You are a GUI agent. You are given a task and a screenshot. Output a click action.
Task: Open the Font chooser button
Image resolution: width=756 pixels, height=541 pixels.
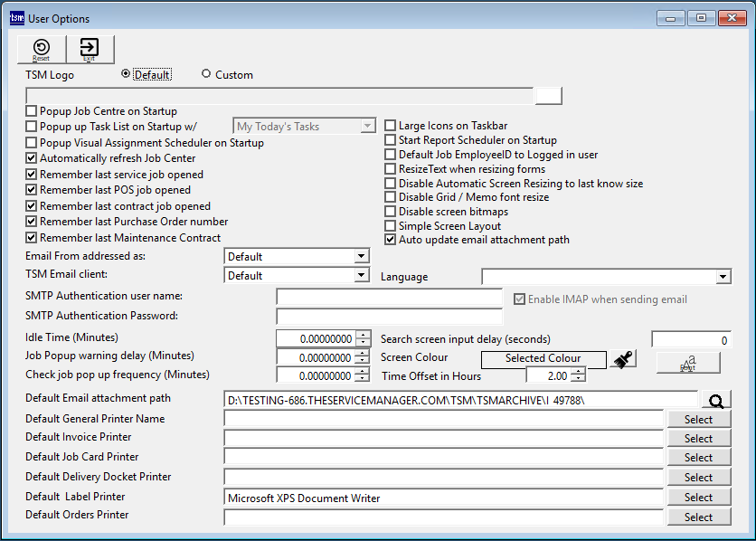[688, 362]
